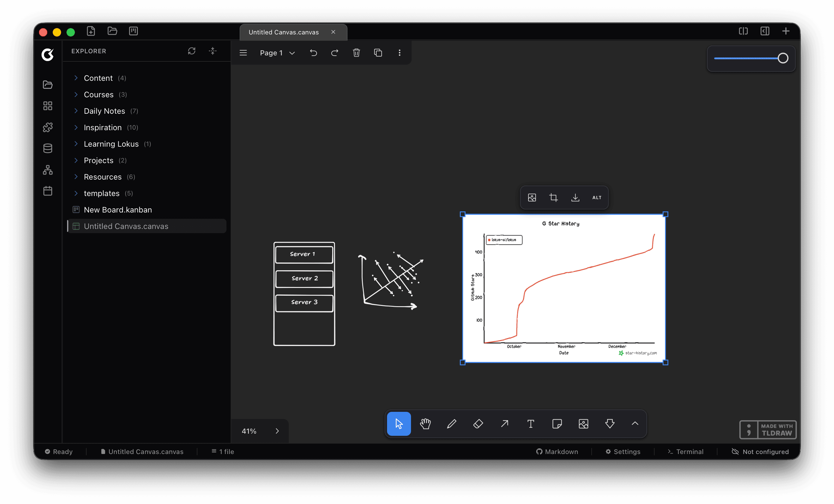Select the arrow tool
Screen dimensions: 834x504
tap(504, 423)
